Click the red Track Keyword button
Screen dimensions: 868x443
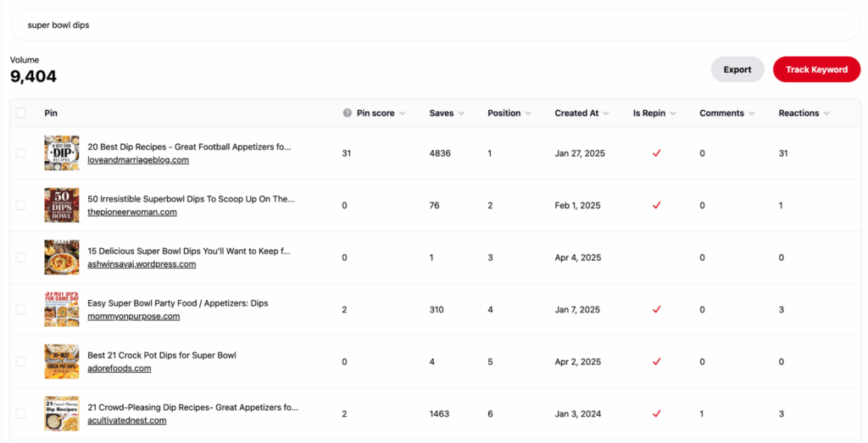tap(816, 69)
